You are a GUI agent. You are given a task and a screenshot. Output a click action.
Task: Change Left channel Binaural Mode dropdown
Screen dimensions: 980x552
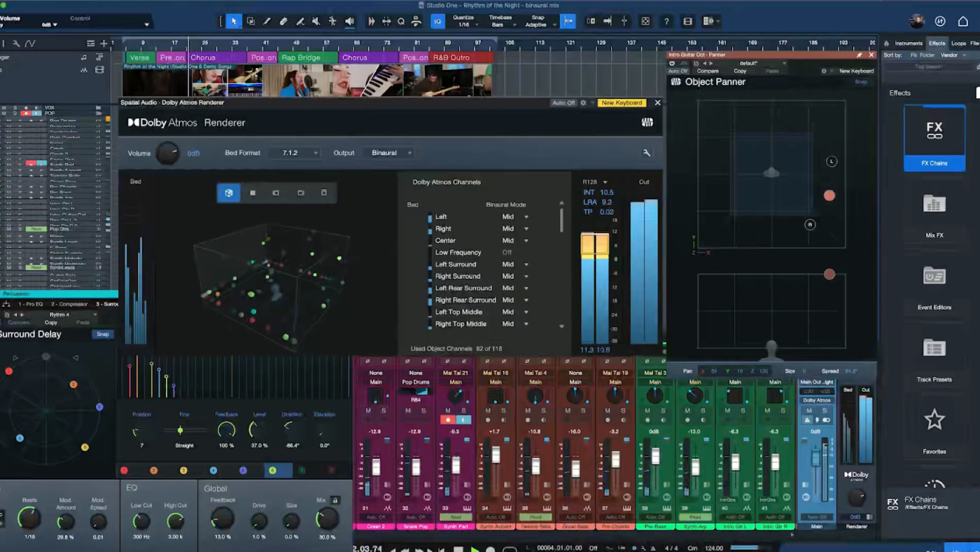click(526, 217)
